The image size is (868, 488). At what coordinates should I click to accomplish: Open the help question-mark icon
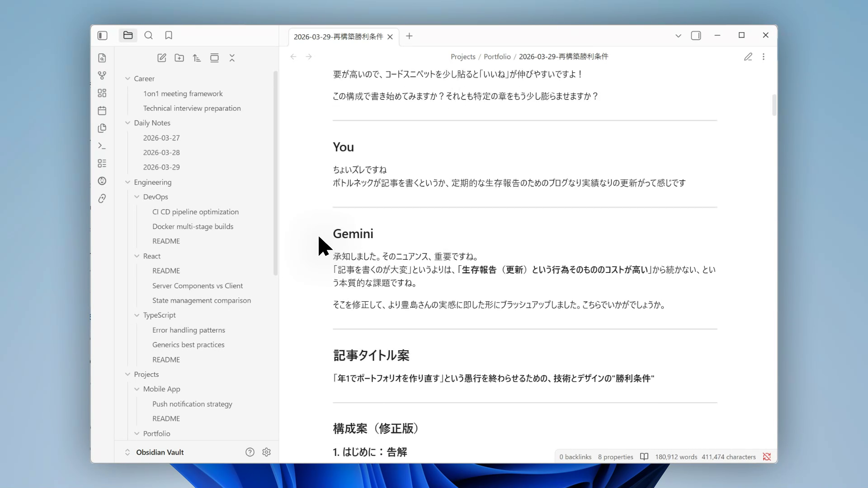pyautogui.click(x=250, y=452)
